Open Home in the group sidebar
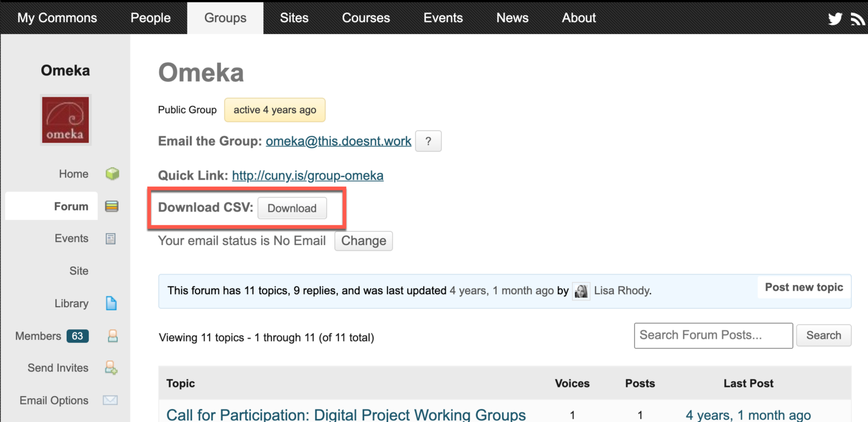The image size is (868, 422). tap(73, 174)
